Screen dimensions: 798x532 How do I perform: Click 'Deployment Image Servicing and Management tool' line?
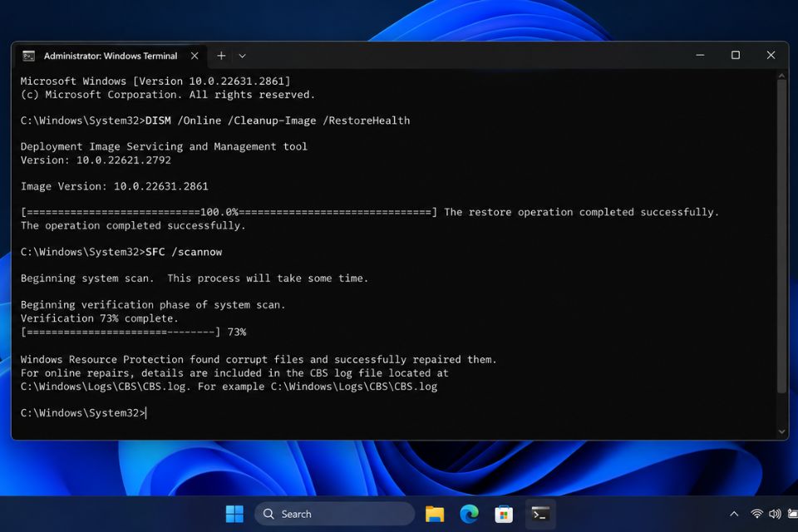point(164,146)
